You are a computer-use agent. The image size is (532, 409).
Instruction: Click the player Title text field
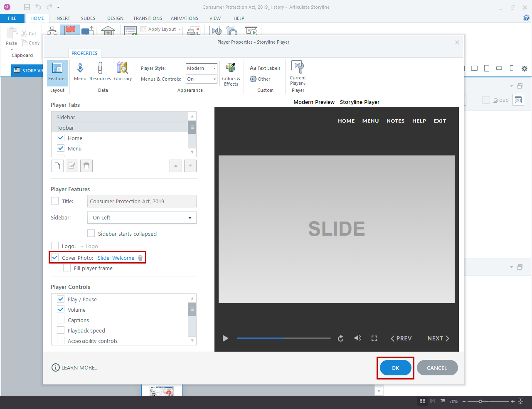[142, 201]
